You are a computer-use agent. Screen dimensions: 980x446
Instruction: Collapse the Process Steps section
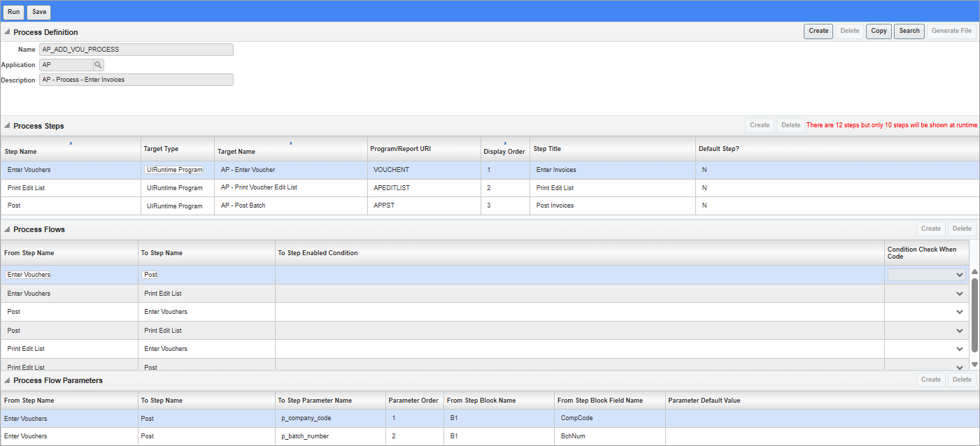(6, 125)
